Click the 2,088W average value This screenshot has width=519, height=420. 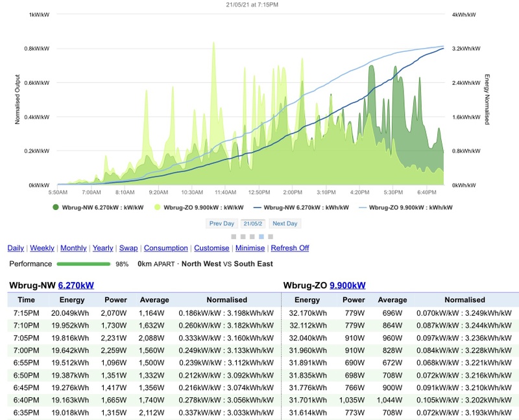click(x=151, y=338)
